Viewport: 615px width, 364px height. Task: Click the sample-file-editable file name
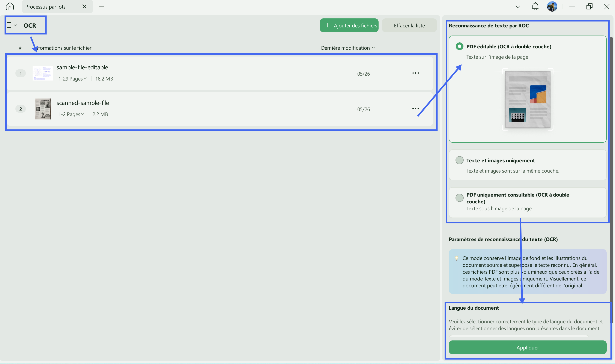point(82,67)
